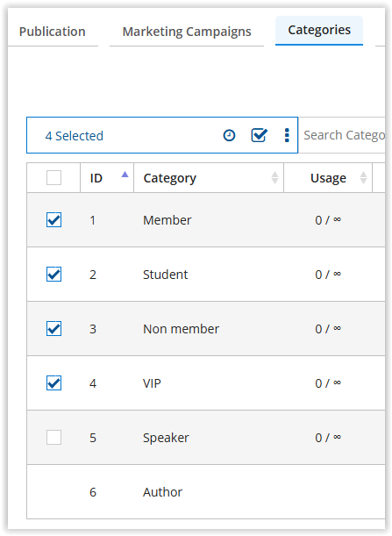Open the Author category row
392x536 pixels.
[206, 492]
